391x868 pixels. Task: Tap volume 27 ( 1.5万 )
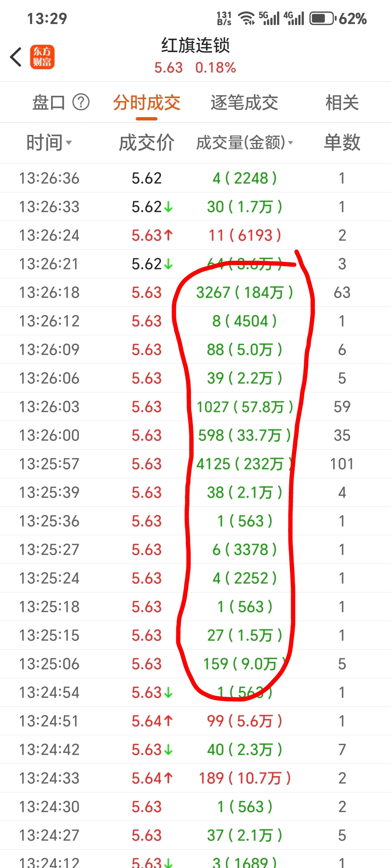tap(244, 635)
